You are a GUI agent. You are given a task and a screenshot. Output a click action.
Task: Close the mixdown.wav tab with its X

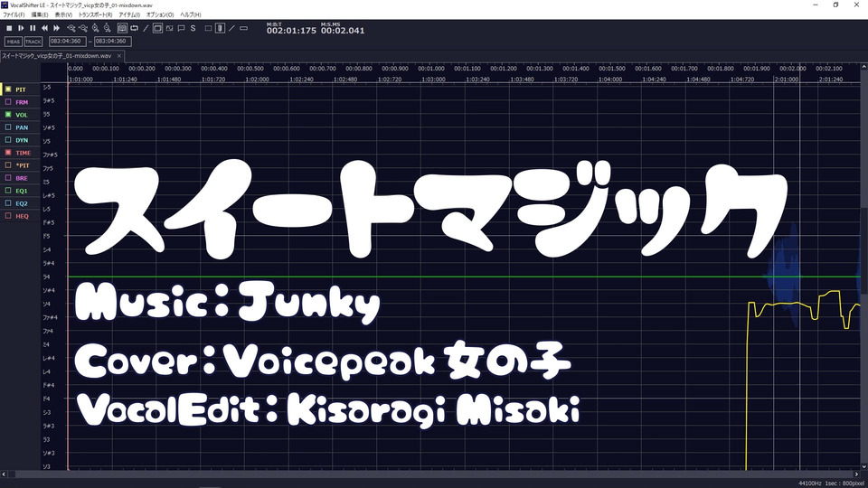[x=119, y=56]
